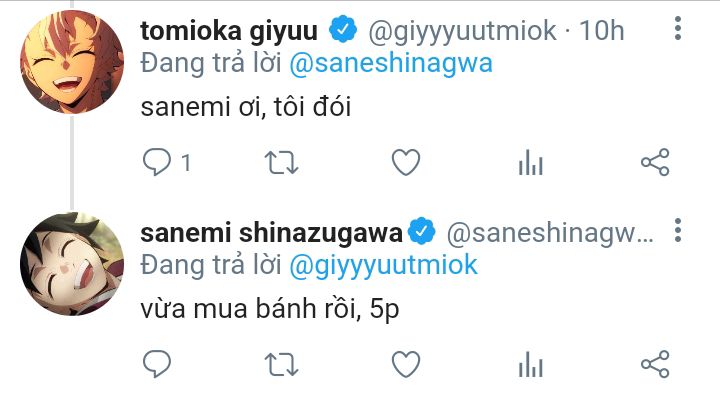The image size is (720, 395).
Task: Like the tweet 'sanemi ơi, tôi đói'
Action: 406,163
